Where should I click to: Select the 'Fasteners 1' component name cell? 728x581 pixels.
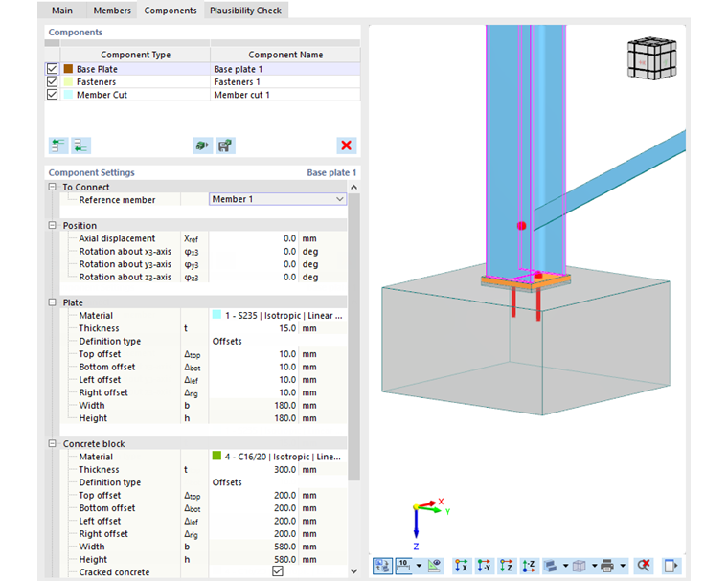(x=285, y=81)
